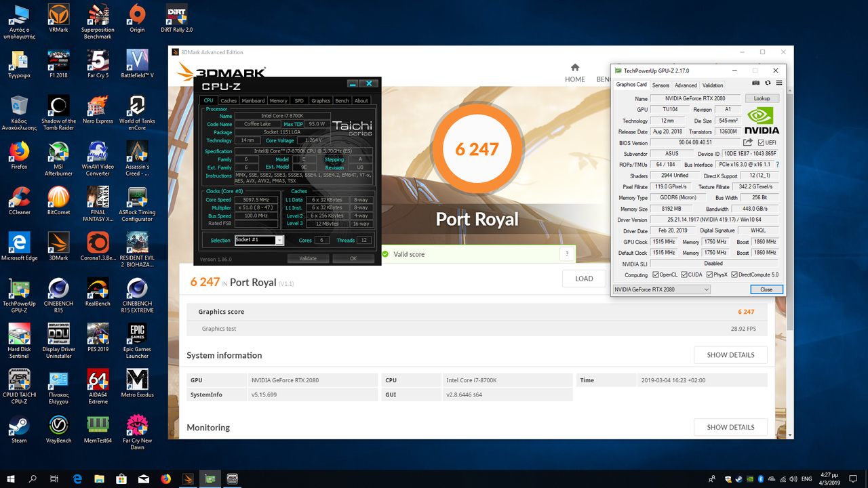Switch to the Bench tab in CPU-Z

[342, 100]
